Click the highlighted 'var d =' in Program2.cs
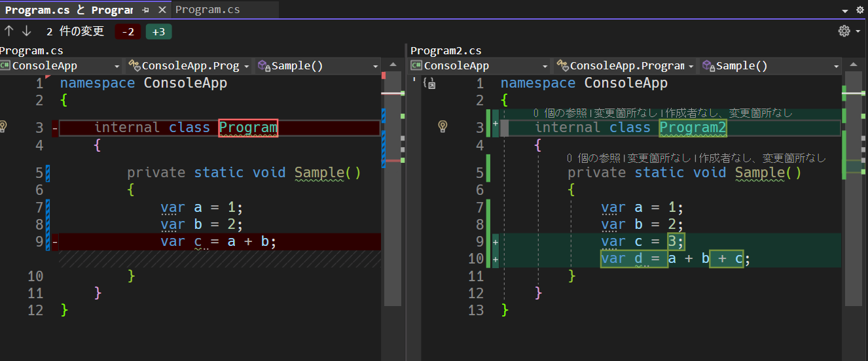Viewport: 868px width, 361px height. (634, 259)
